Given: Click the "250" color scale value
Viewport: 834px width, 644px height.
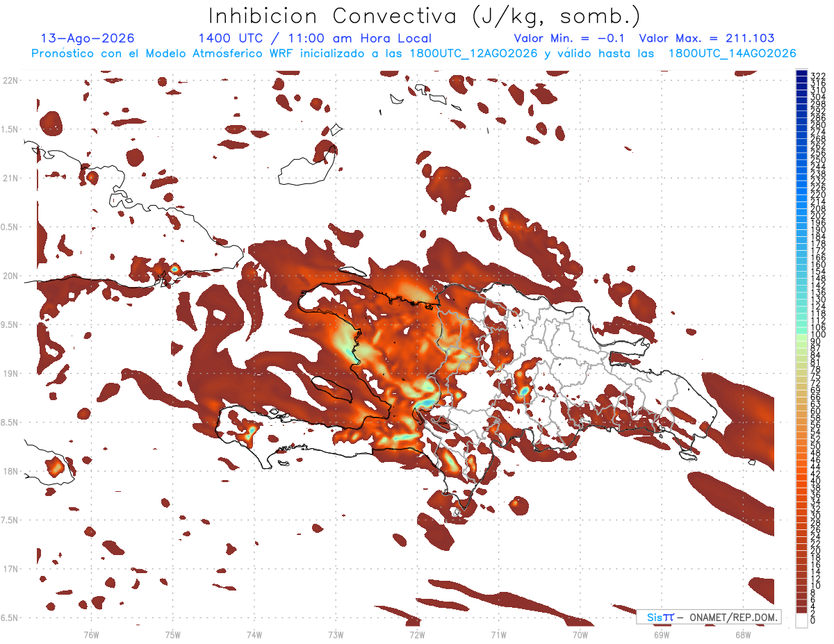Looking at the screenshot, I should 817,160.
